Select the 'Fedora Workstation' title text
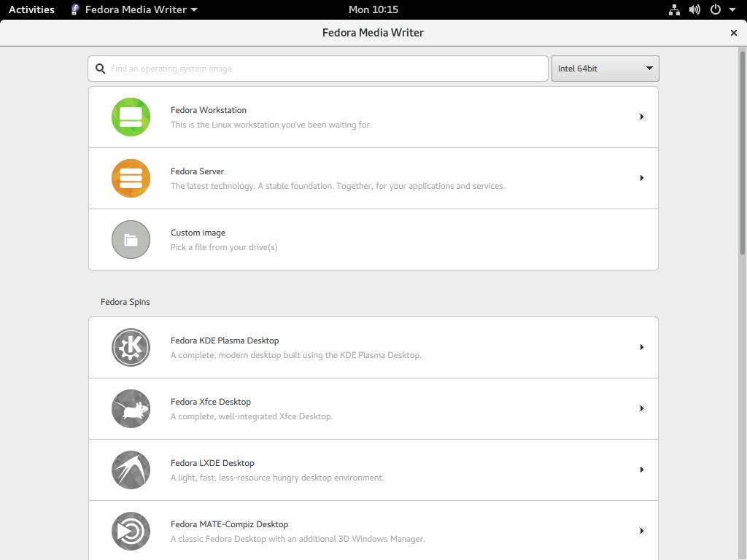The height and width of the screenshot is (560, 747). [x=209, y=110]
